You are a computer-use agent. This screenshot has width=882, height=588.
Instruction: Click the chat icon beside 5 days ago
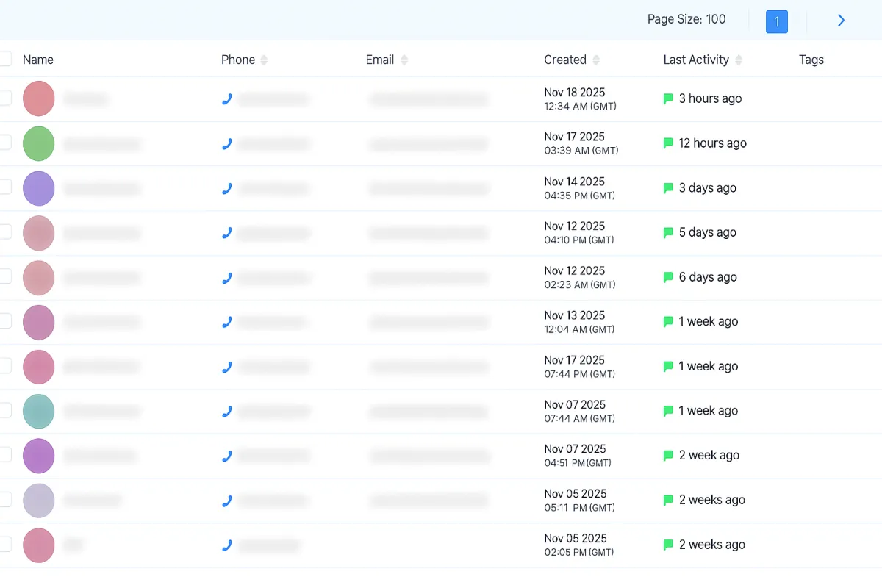click(668, 232)
